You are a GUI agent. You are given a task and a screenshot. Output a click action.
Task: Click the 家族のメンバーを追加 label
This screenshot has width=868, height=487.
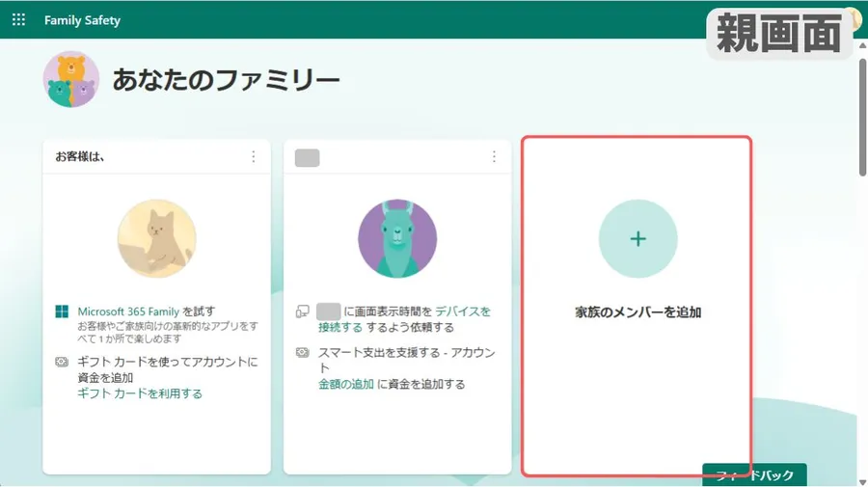pyautogui.click(x=637, y=312)
